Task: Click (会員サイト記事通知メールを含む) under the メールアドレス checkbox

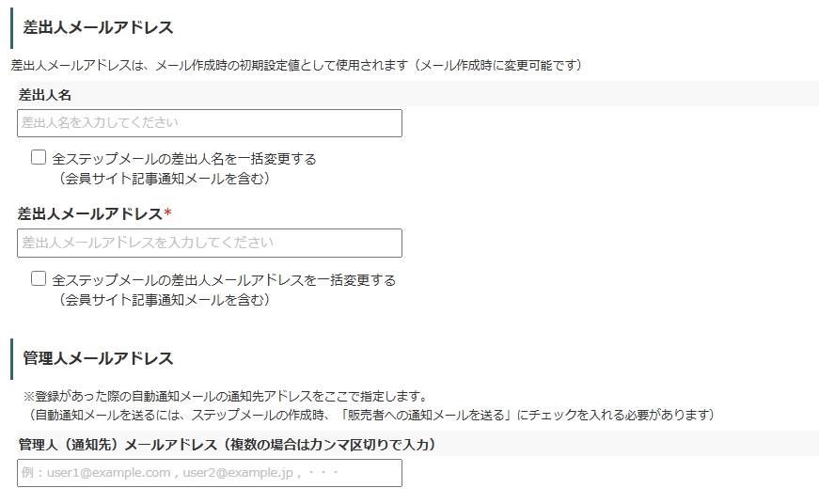Action: click(x=164, y=300)
